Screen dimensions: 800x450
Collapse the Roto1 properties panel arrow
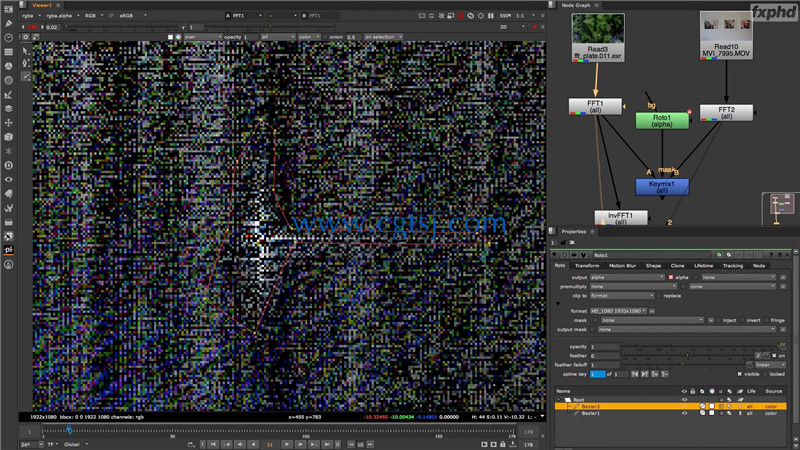click(555, 255)
